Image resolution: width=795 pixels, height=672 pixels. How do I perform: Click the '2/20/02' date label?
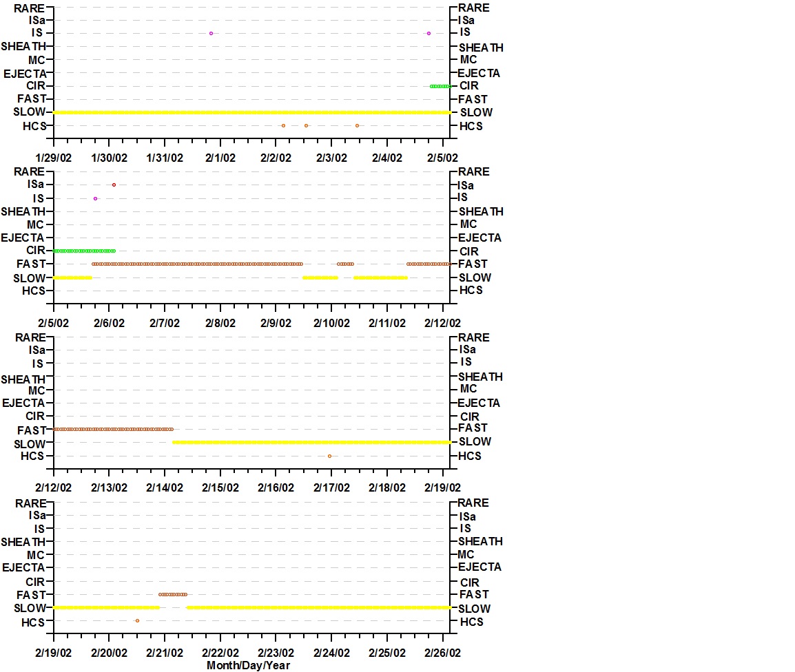tap(109, 653)
